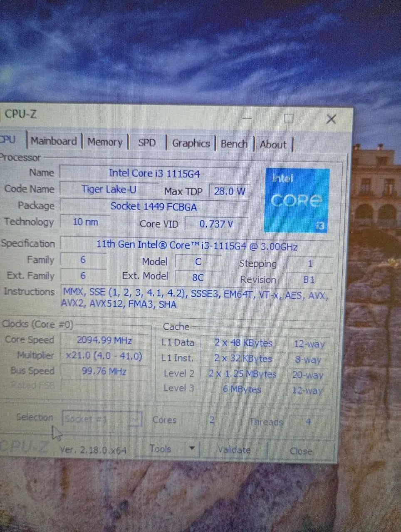
Task: Expand the Tools dropdown arrow
Action: 192,449
